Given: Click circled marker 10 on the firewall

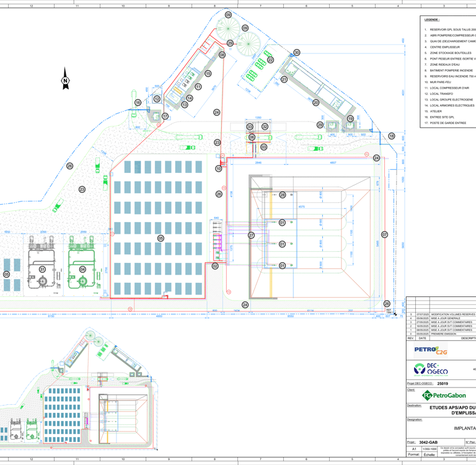Looking at the screenshot, I should click(219, 169).
